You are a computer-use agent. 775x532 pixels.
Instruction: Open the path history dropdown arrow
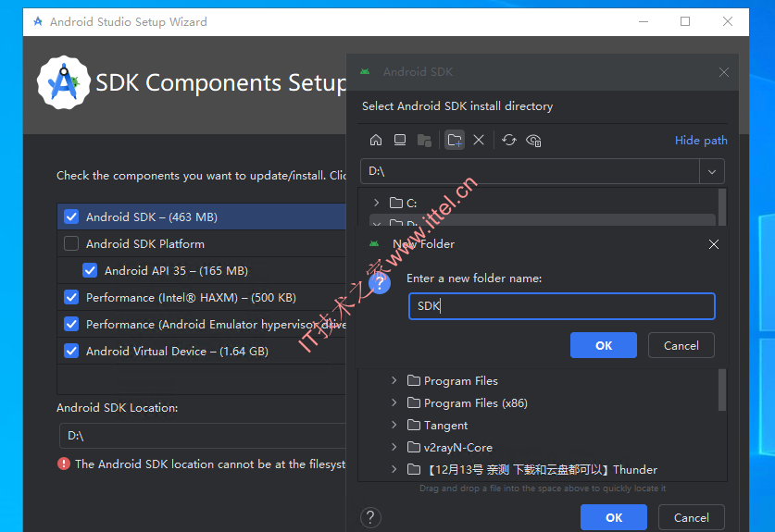712,171
